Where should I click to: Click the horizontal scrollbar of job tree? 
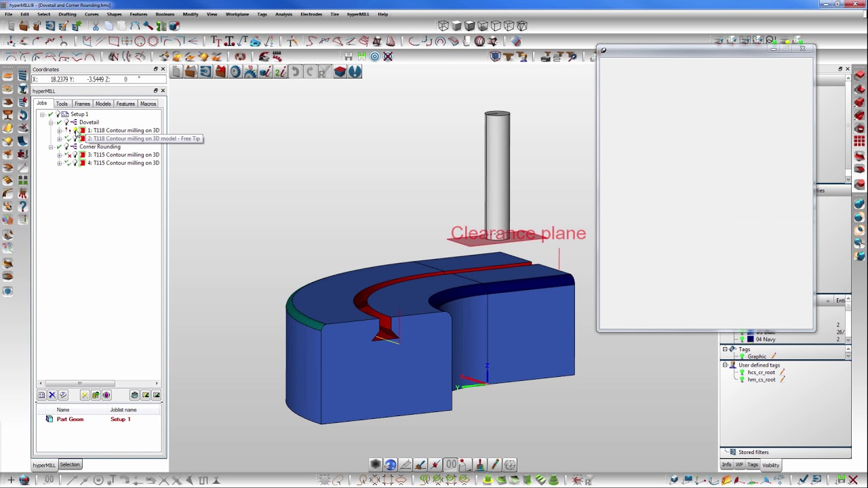[79, 384]
